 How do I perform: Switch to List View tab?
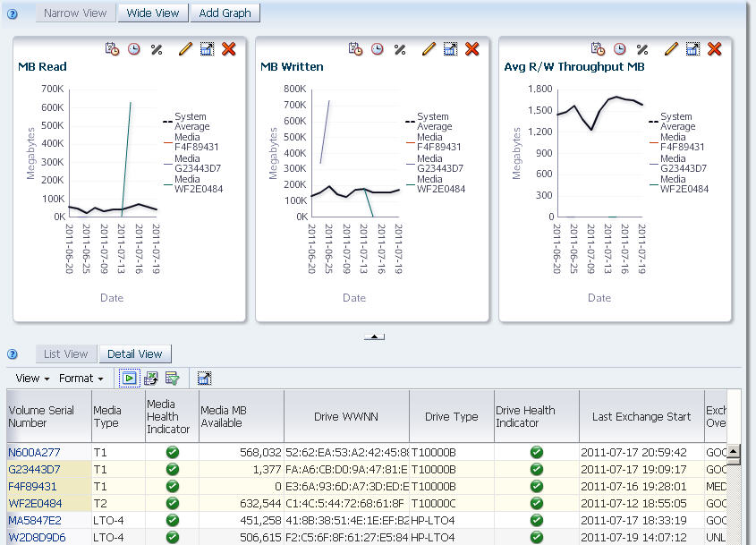pyautogui.click(x=66, y=354)
